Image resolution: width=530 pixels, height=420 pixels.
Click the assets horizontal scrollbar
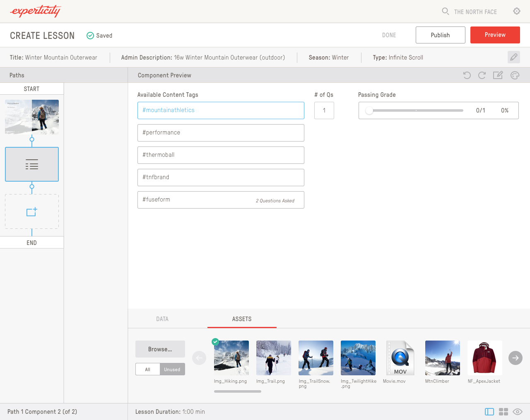(238, 391)
